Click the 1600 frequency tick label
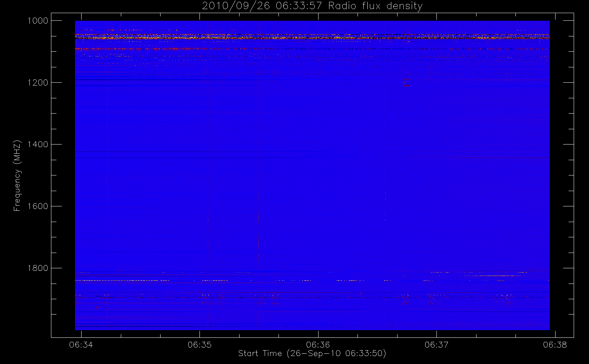Viewport: 589px width, 364px height. [x=38, y=206]
